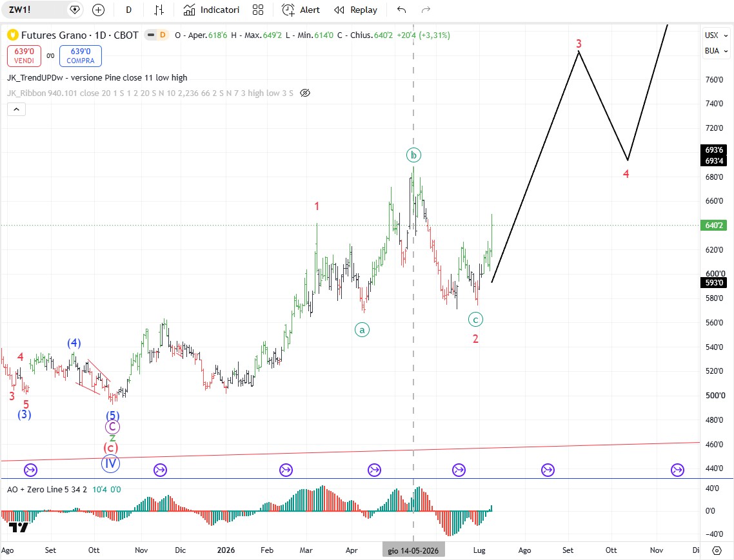Select the circled a wave label
This screenshot has width=734, height=560.
coord(362,330)
